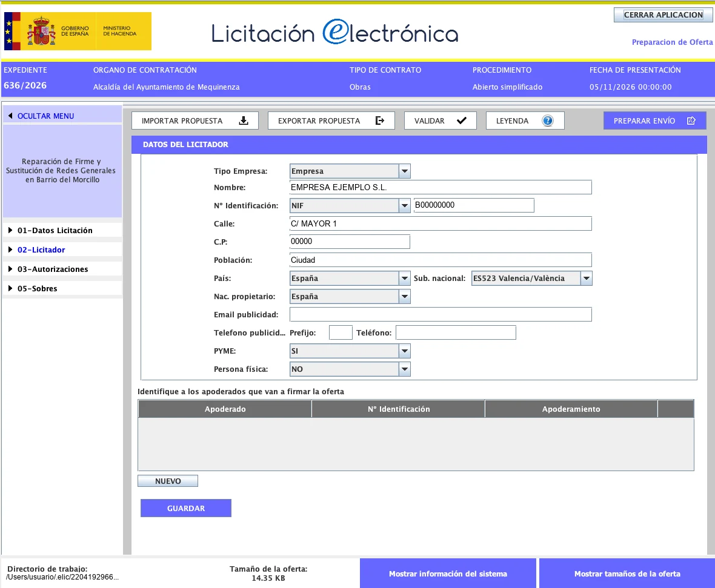The width and height of the screenshot is (715, 588).
Task: Click the Exportar Propuesta export arrow icon
Action: (380, 121)
